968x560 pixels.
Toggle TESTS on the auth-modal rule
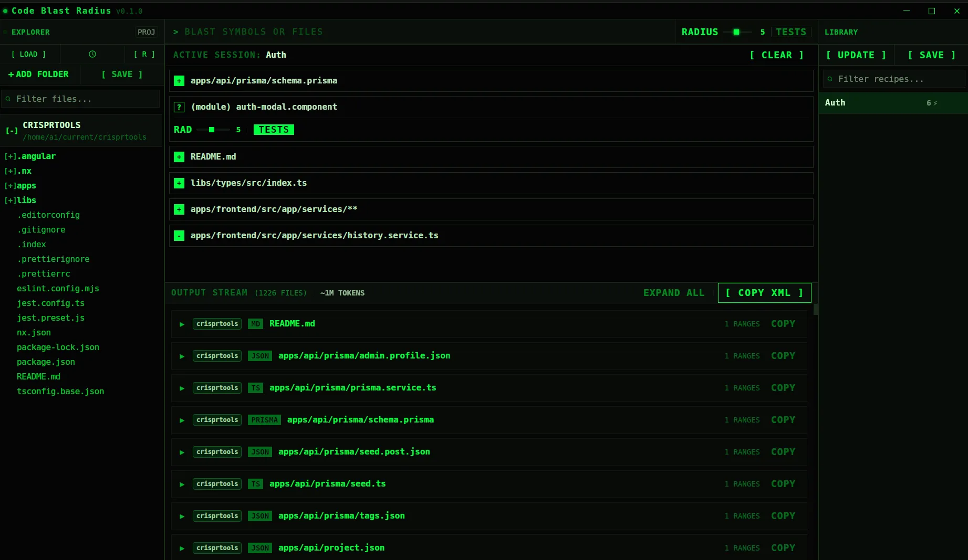pos(273,130)
